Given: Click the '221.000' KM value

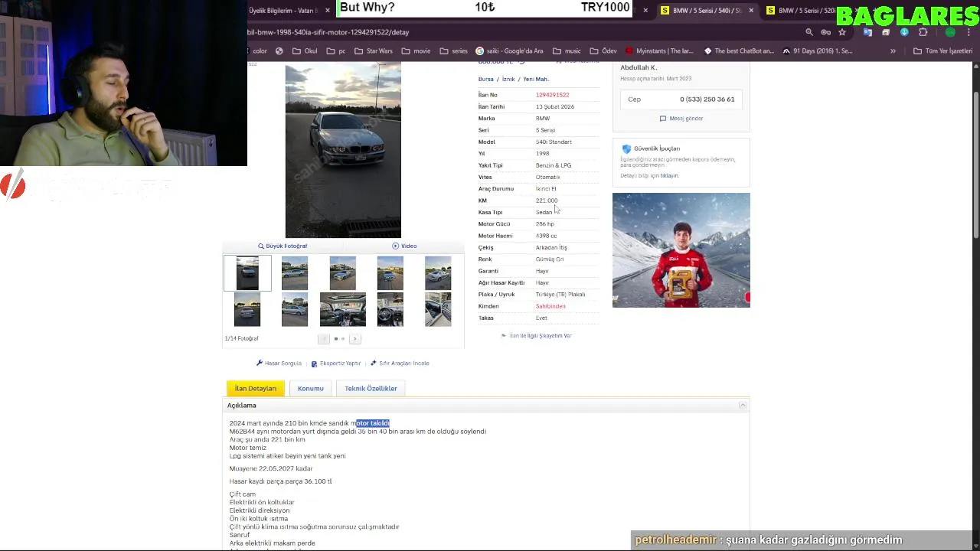Looking at the screenshot, I should point(547,201).
